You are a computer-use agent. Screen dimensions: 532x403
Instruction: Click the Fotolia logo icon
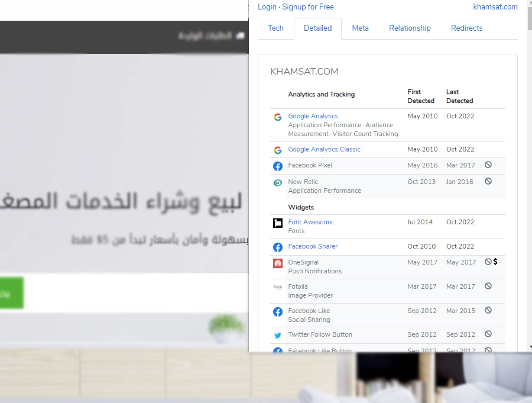(x=278, y=288)
